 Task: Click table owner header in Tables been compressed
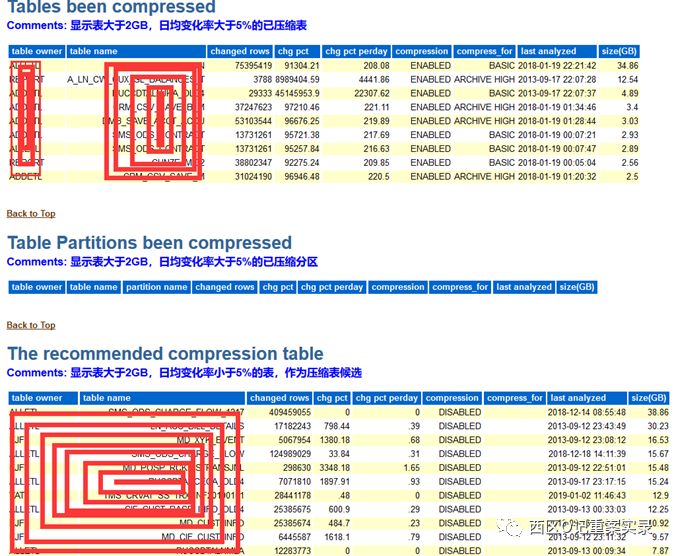[37, 51]
